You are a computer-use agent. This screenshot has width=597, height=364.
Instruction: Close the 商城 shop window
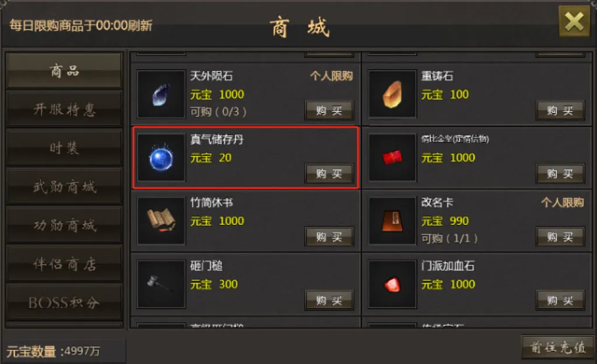pos(574,22)
